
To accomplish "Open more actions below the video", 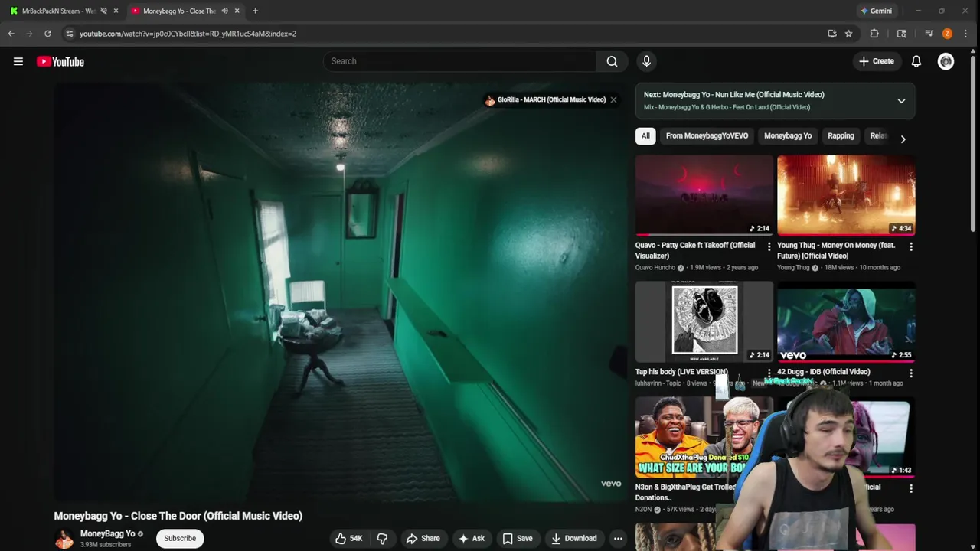I will point(618,539).
